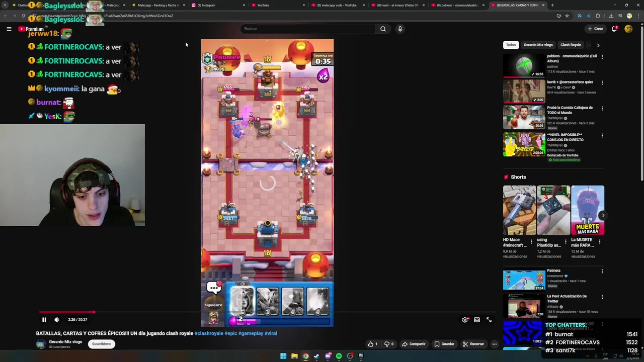644x362 pixels.
Task: Open options for NIVEL IMPOSIBLE Conejos video
Action: pyautogui.click(x=602, y=136)
